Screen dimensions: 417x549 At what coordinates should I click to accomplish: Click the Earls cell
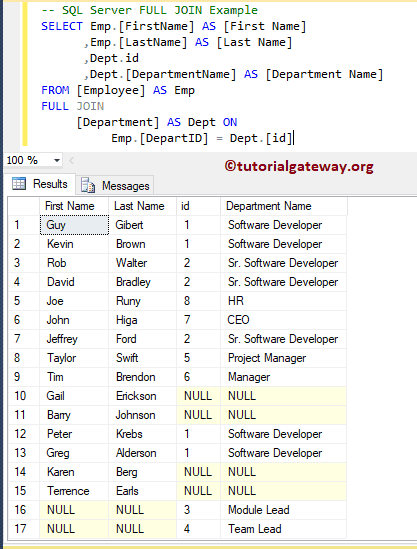click(x=143, y=491)
